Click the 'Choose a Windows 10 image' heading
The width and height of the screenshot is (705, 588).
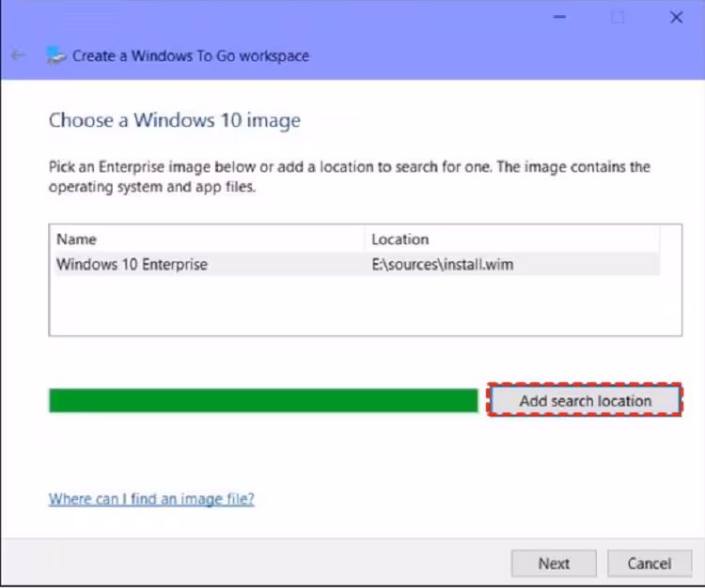click(175, 120)
